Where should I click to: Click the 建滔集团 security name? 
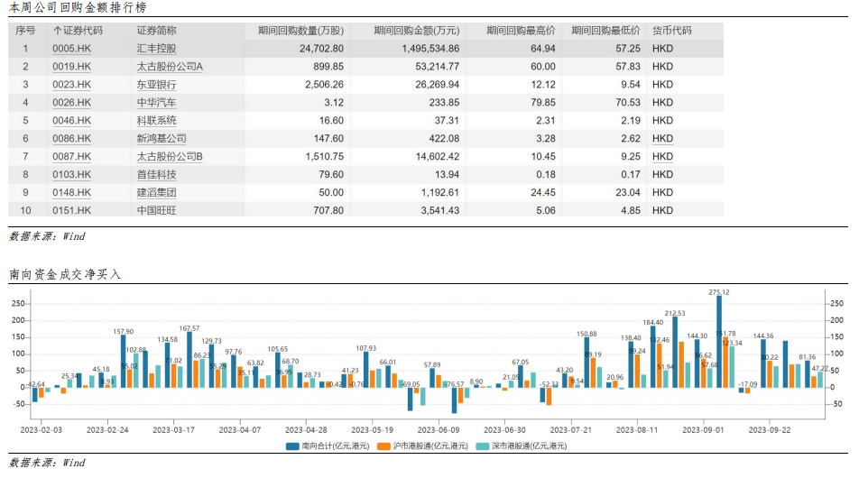pos(157,192)
